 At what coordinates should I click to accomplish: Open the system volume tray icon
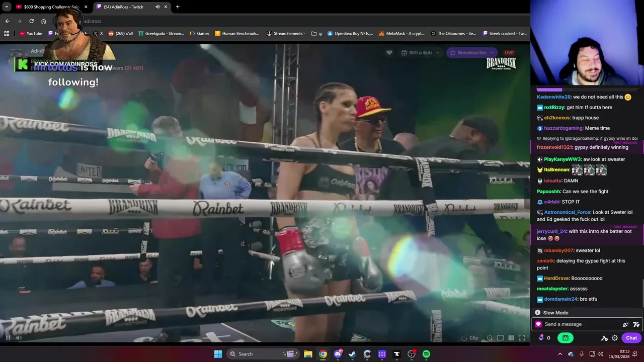[x=601, y=354]
